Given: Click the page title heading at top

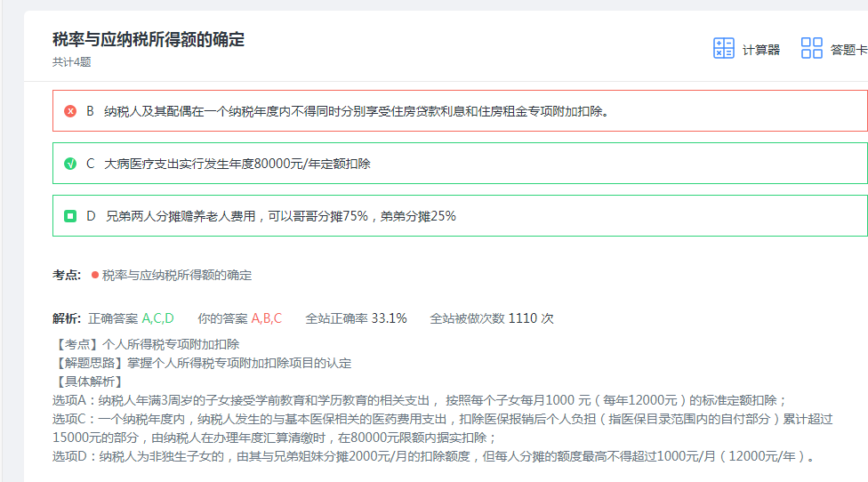Looking at the screenshot, I should click(x=149, y=39).
